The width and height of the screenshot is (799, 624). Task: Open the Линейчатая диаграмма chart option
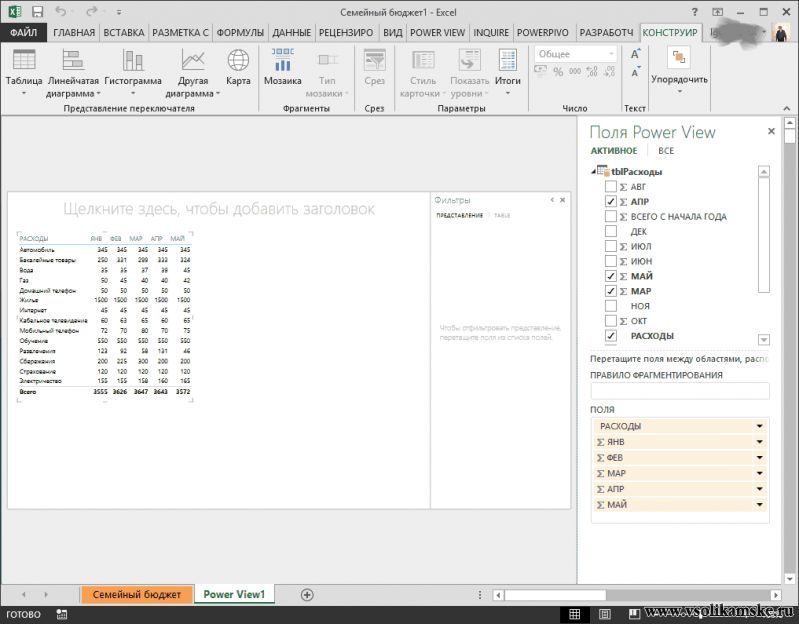pyautogui.click(x=73, y=61)
